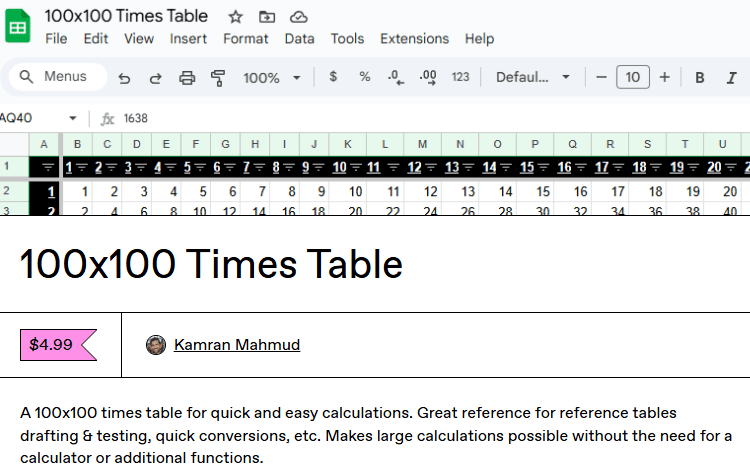Click the redo arrow icon
The width and height of the screenshot is (750, 473).
(155, 77)
